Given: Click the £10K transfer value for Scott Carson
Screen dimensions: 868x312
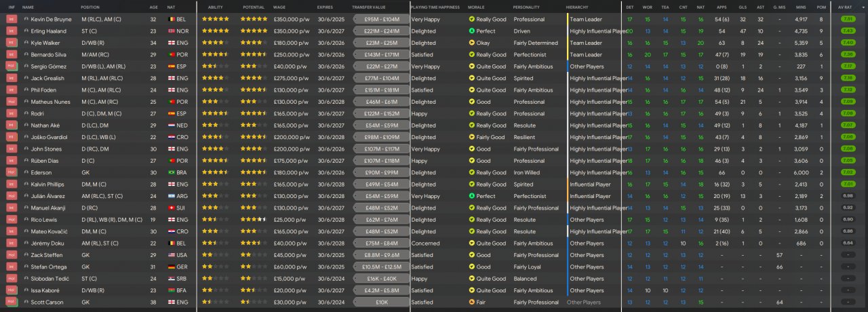Looking at the screenshot, I should [x=382, y=302].
